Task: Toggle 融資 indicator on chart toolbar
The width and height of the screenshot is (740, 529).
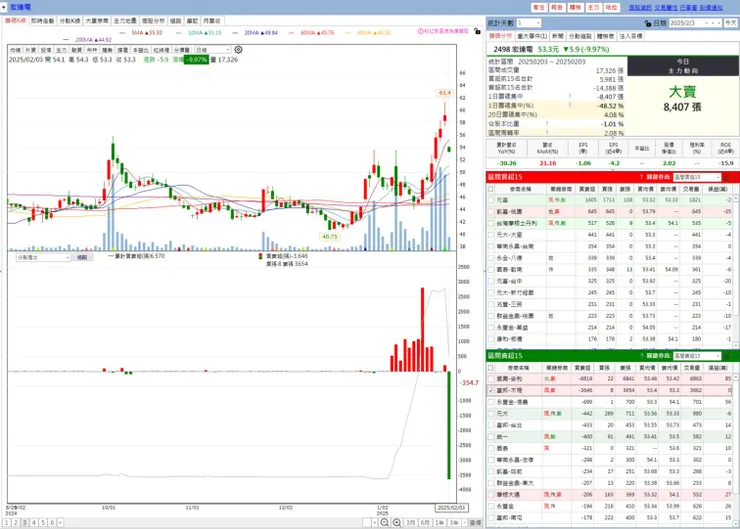Action: pos(76,50)
